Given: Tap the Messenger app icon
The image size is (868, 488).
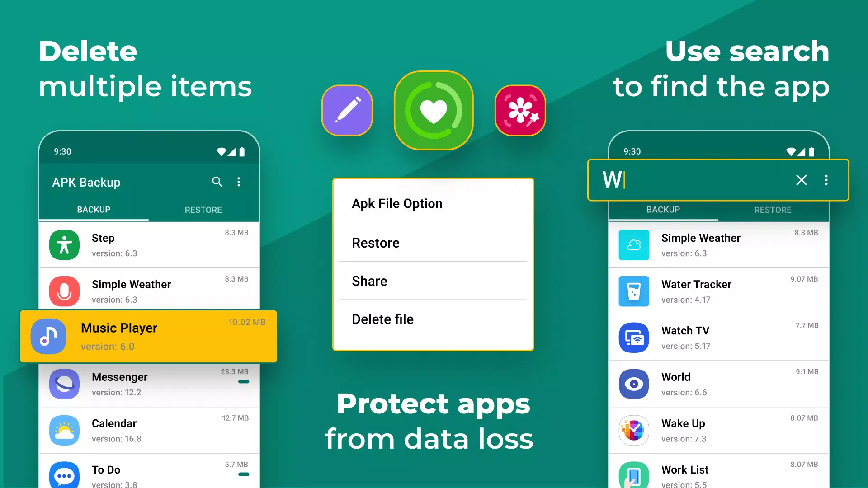Looking at the screenshot, I should click(x=64, y=384).
